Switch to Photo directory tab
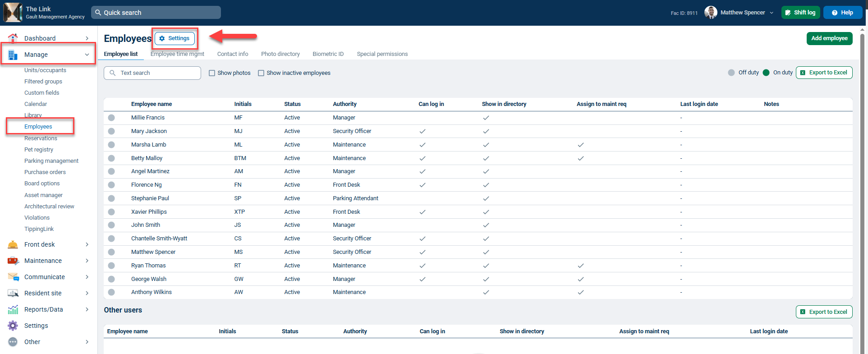This screenshot has width=868, height=354. tap(280, 54)
